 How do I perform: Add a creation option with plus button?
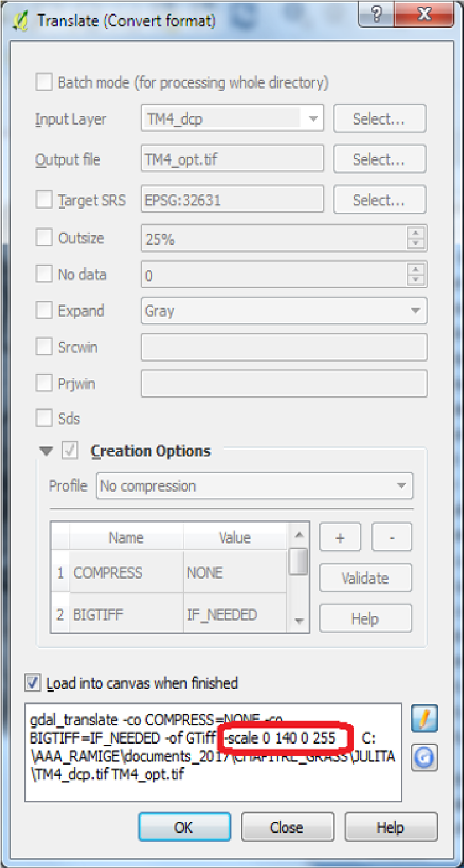[x=340, y=537]
